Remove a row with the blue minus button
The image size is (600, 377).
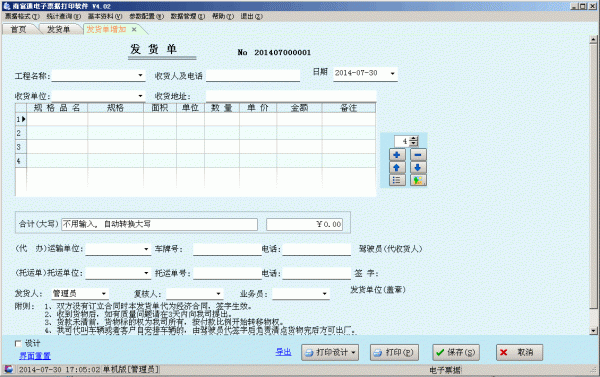(x=418, y=155)
